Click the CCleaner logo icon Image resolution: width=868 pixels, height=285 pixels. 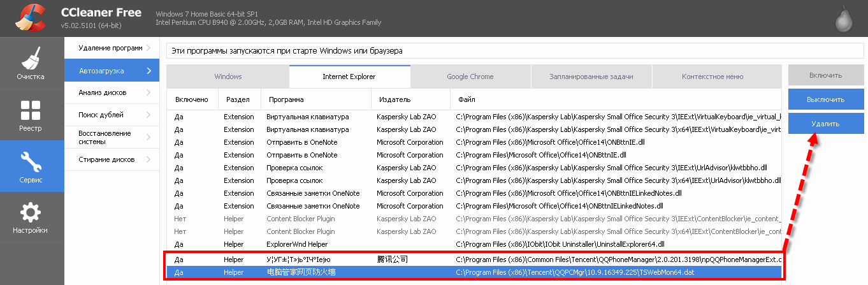coord(30,18)
